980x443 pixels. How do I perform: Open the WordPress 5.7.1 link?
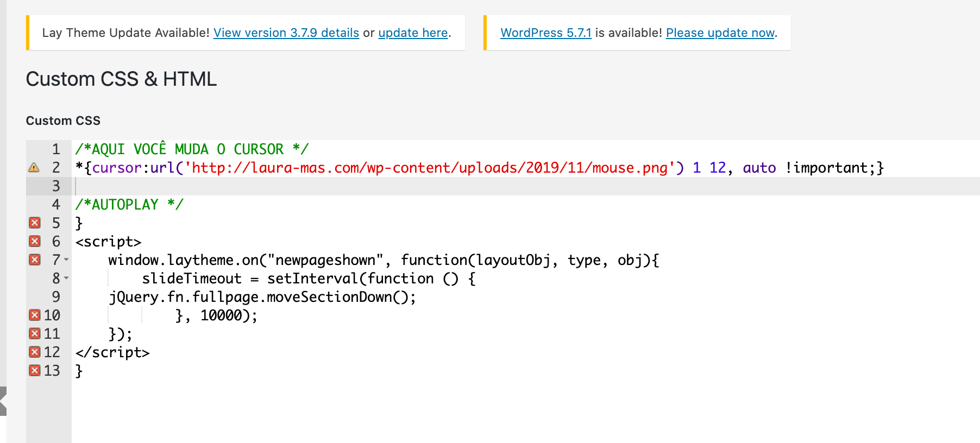(545, 33)
